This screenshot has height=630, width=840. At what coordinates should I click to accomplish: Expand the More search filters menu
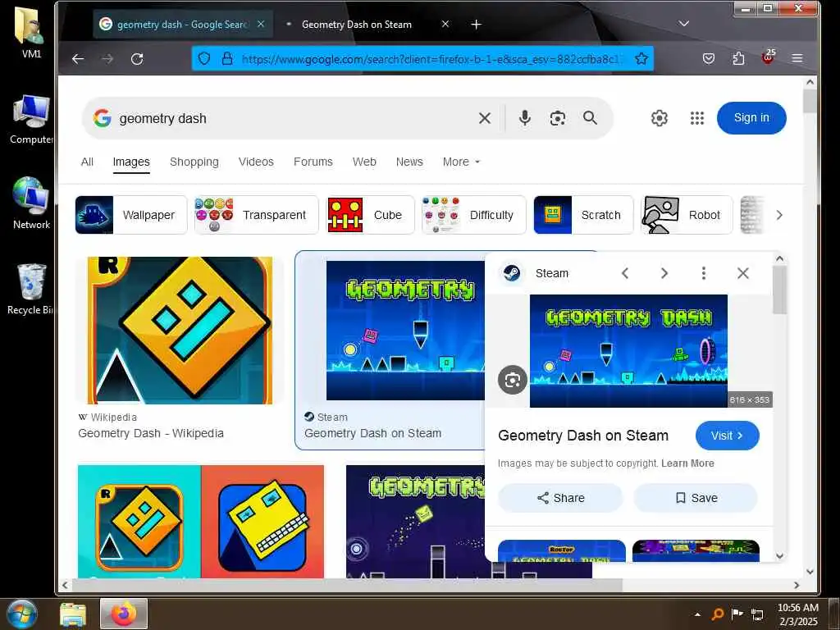(461, 162)
